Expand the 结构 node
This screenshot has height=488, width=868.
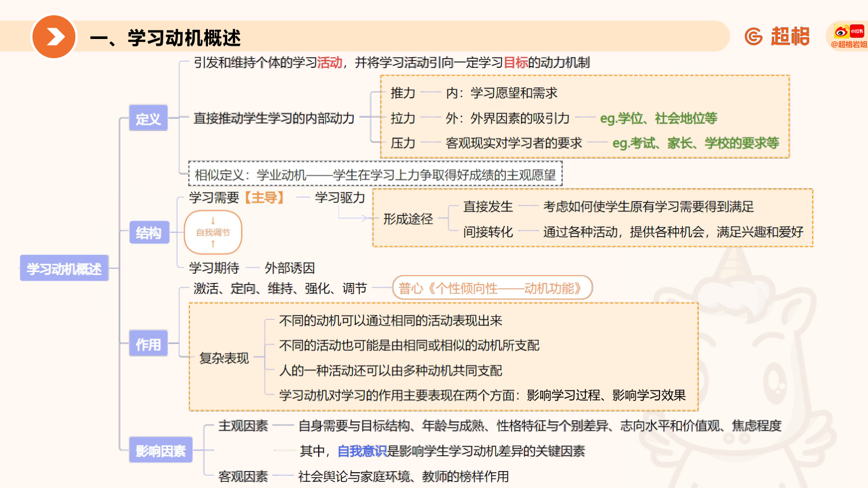(x=149, y=232)
